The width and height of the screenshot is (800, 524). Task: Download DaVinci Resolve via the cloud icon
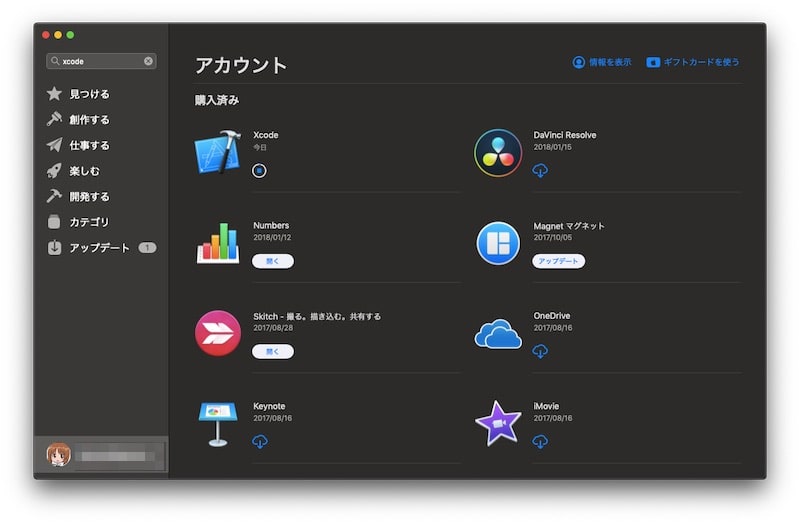[x=540, y=170]
